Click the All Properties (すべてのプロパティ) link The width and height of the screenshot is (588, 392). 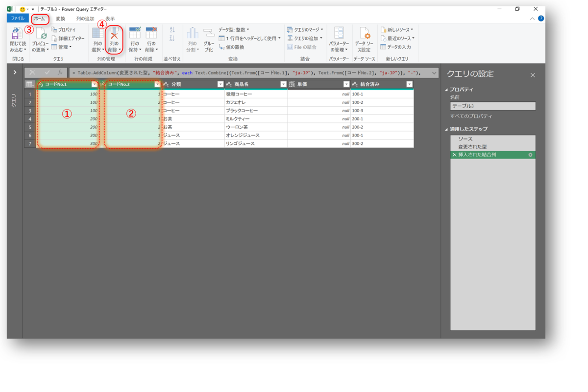tap(471, 116)
